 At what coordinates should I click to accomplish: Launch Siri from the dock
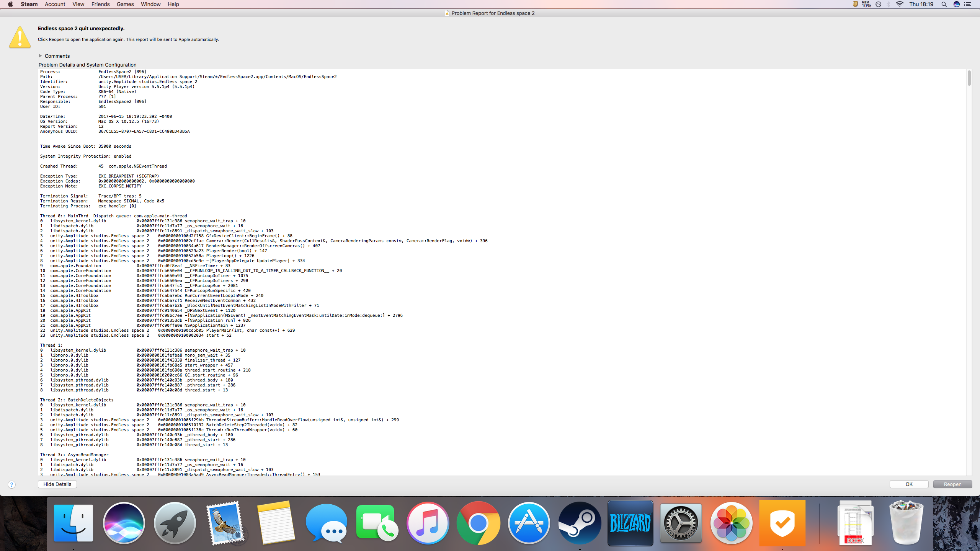[124, 523]
